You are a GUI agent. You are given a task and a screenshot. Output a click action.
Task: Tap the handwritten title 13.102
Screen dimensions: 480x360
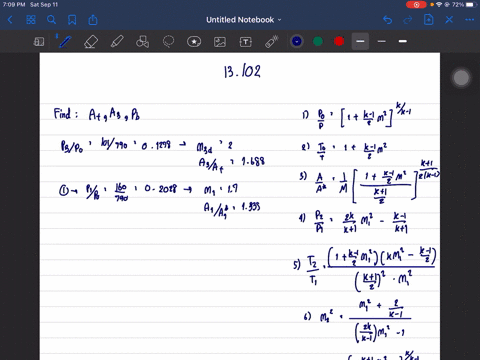[242, 71]
